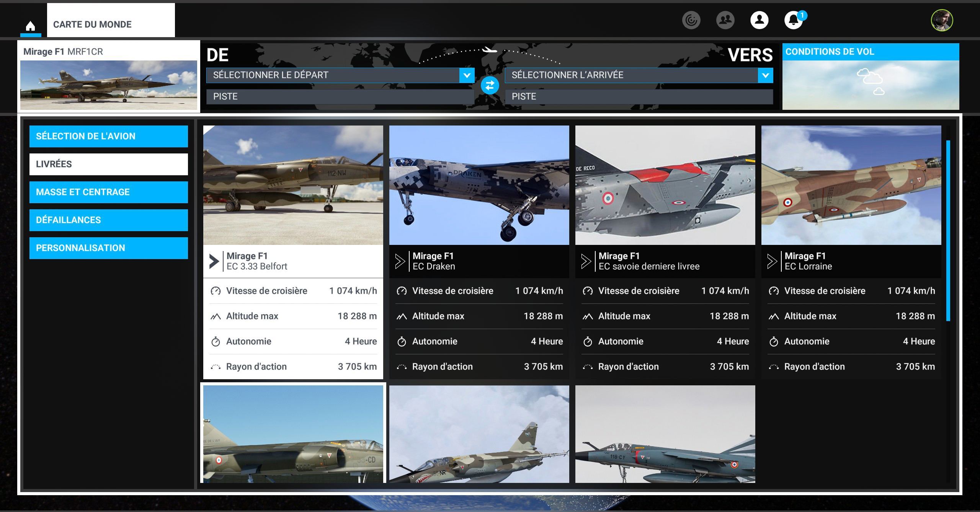Open the Livrées section

pyautogui.click(x=109, y=164)
